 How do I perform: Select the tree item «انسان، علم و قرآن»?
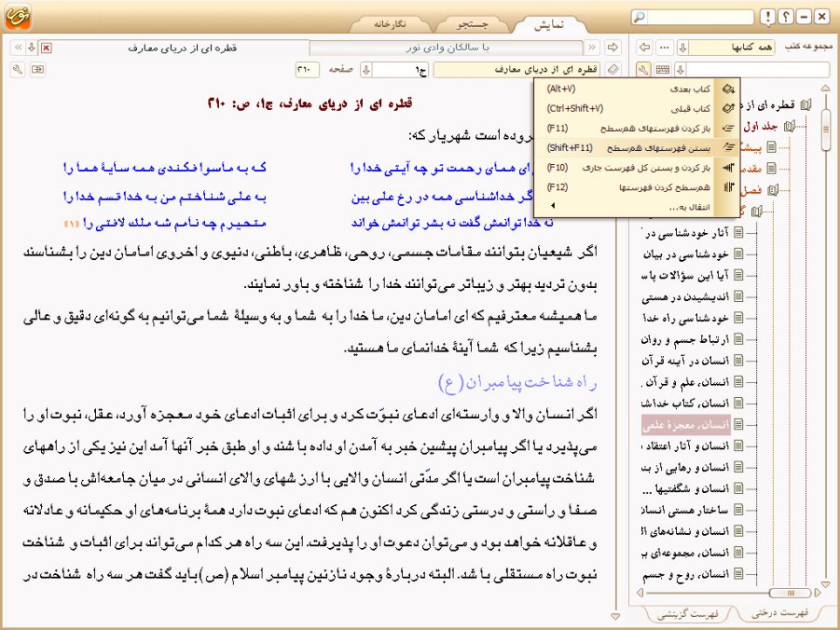(x=686, y=382)
